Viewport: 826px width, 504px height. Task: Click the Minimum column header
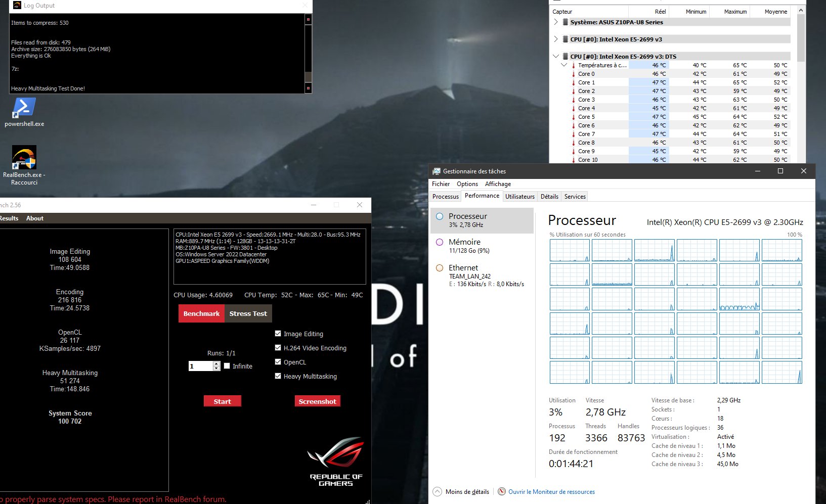tap(689, 11)
